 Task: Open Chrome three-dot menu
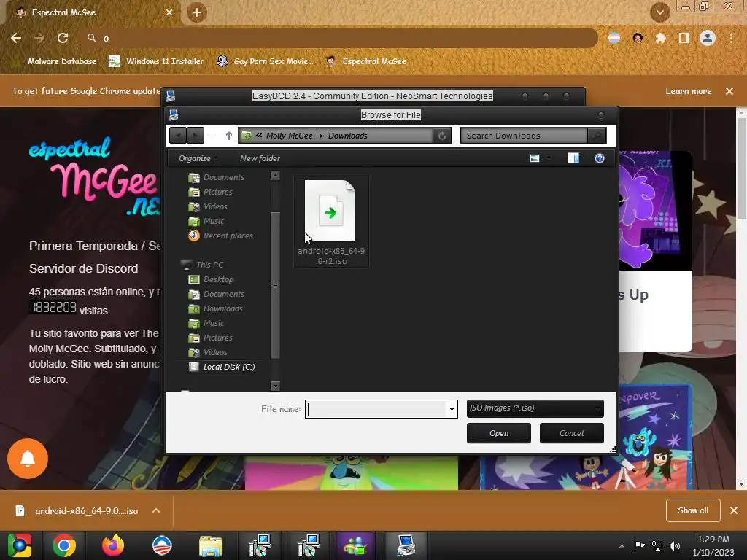(x=731, y=38)
